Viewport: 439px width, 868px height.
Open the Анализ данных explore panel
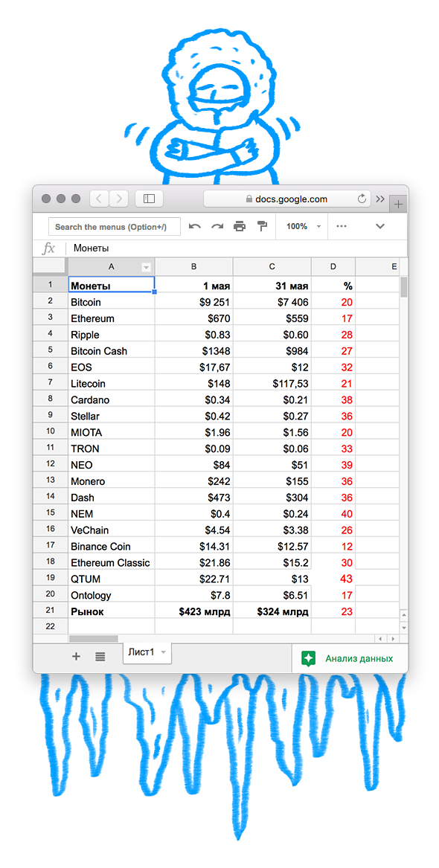click(349, 658)
